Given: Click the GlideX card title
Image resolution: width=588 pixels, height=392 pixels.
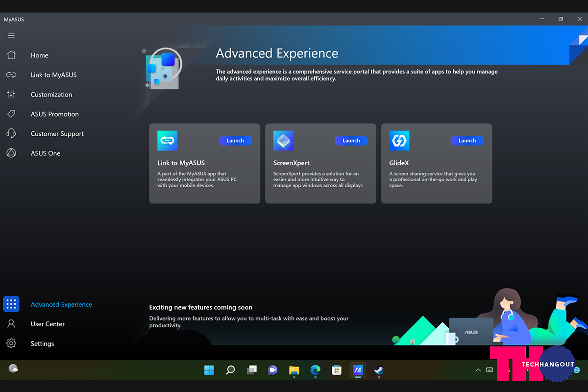Looking at the screenshot, I should 399,163.
